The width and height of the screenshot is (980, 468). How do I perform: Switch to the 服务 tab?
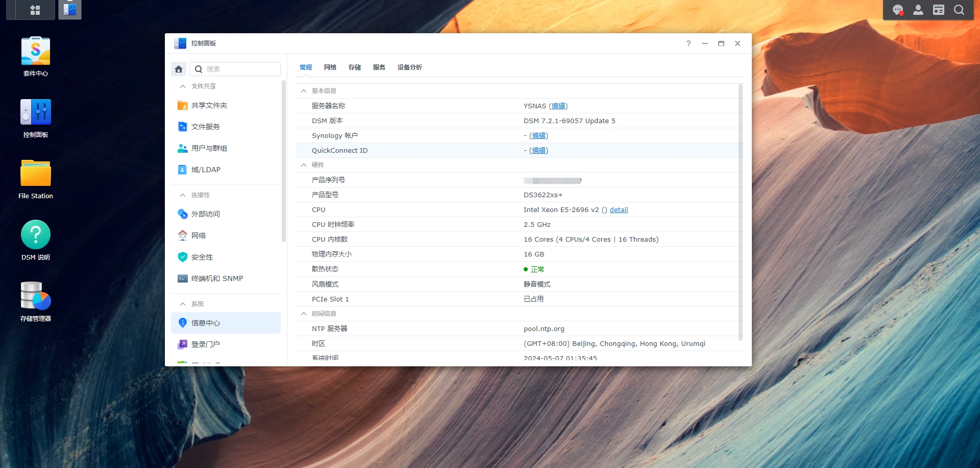379,67
